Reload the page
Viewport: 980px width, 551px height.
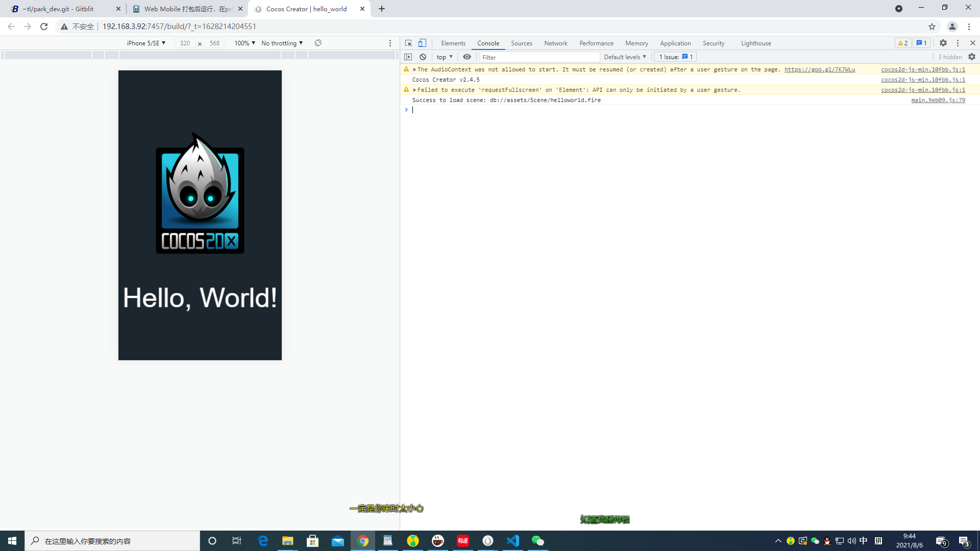(44, 27)
